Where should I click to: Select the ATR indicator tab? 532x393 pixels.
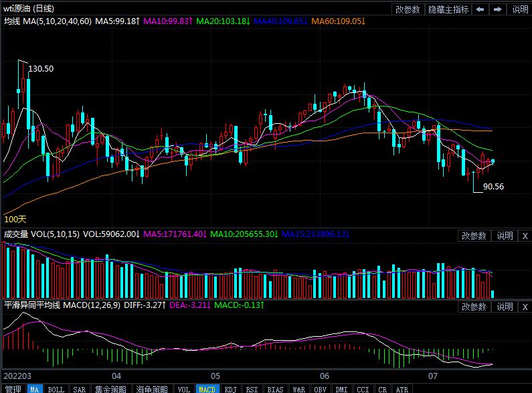(402, 389)
